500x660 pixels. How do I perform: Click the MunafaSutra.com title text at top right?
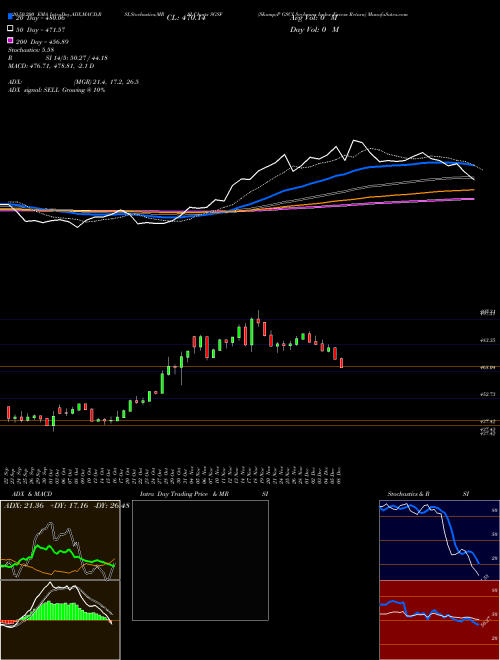click(x=388, y=14)
